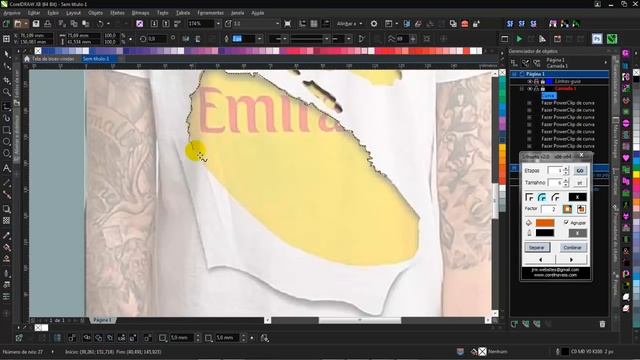640x360 pixels.
Task: Open the outline width dropdown
Action: click(259, 39)
